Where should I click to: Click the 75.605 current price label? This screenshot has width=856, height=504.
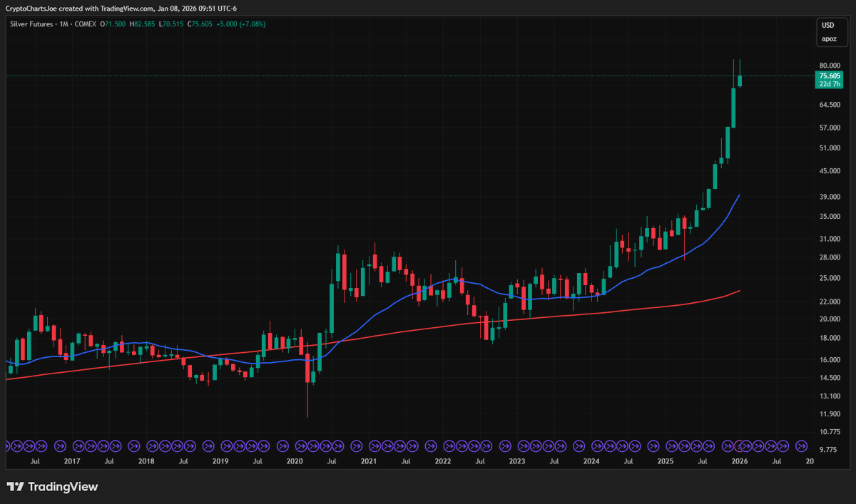[x=830, y=74]
